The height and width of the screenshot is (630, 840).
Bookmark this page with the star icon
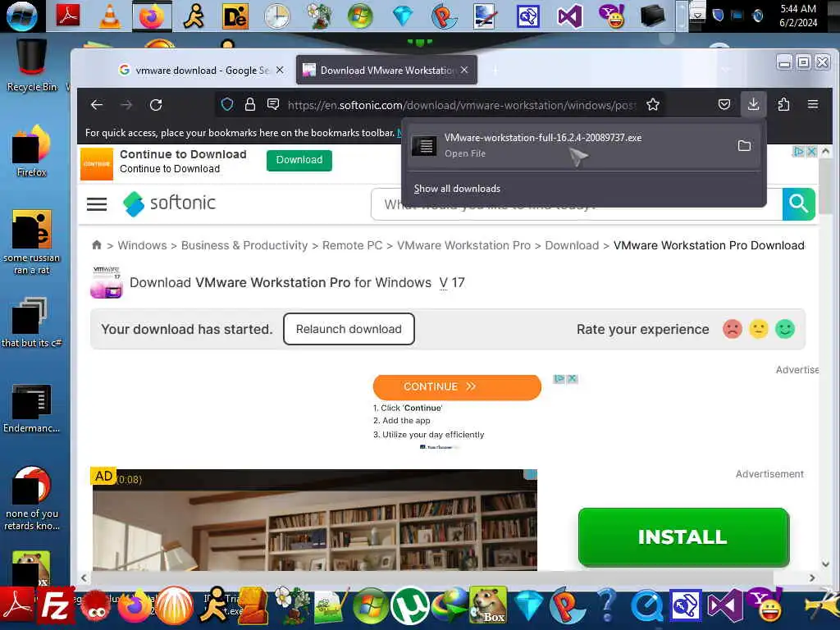pyautogui.click(x=652, y=104)
